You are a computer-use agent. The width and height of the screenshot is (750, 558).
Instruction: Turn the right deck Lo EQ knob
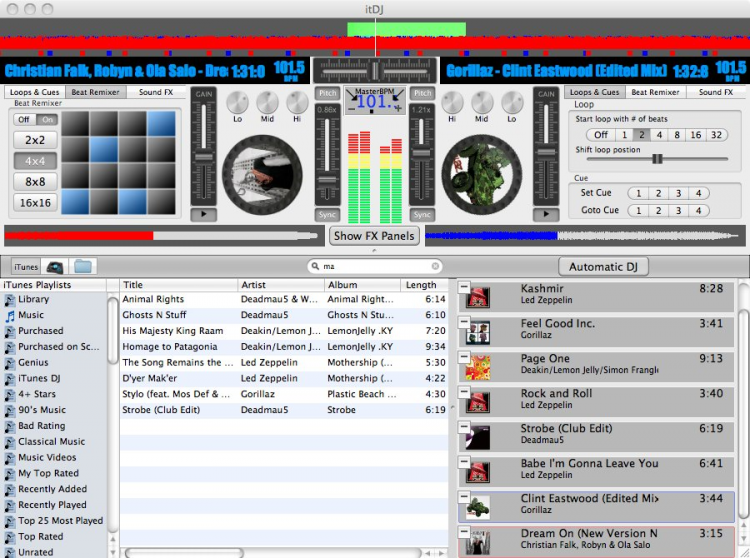point(512,102)
